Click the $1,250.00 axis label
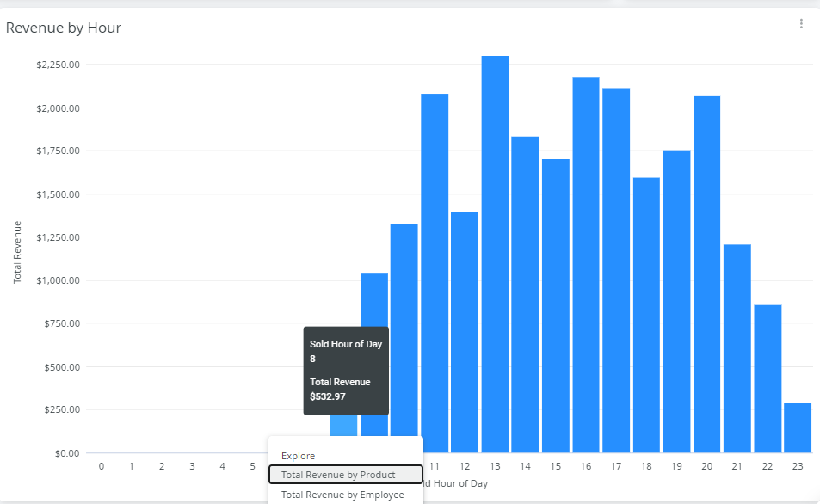Screen dimensions: 820x504 coord(58,237)
